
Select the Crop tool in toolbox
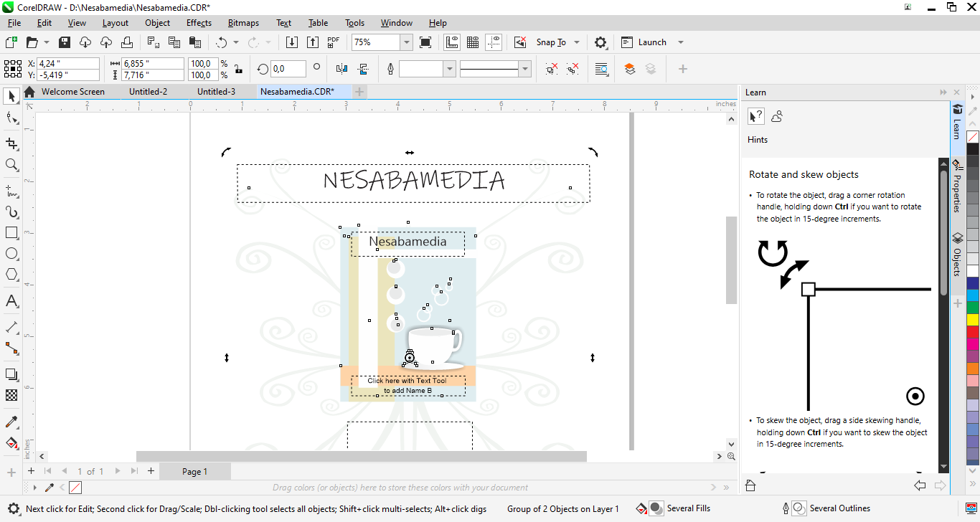click(11, 144)
